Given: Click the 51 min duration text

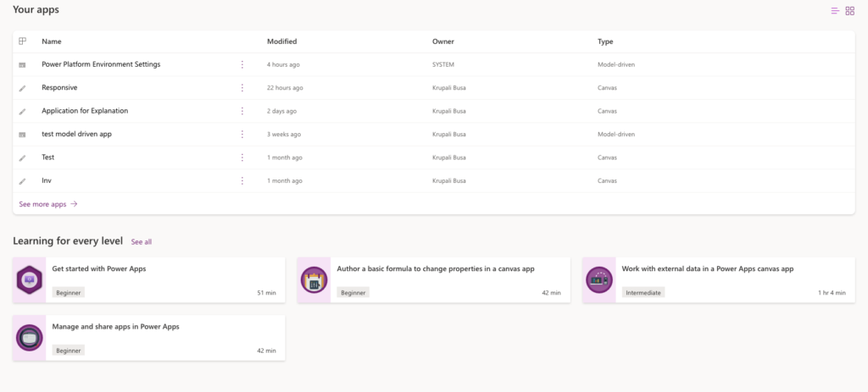Looking at the screenshot, I should (266, 293).
